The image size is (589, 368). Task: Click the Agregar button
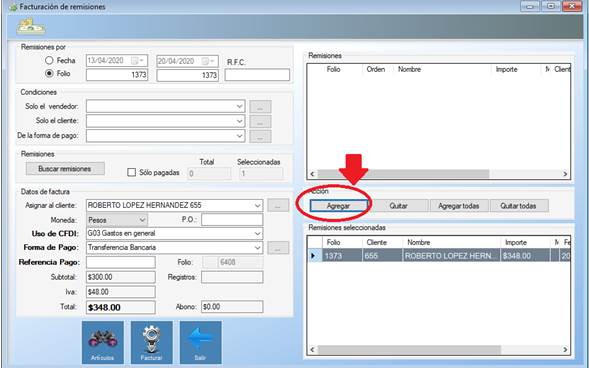click(x=338, y=206)
